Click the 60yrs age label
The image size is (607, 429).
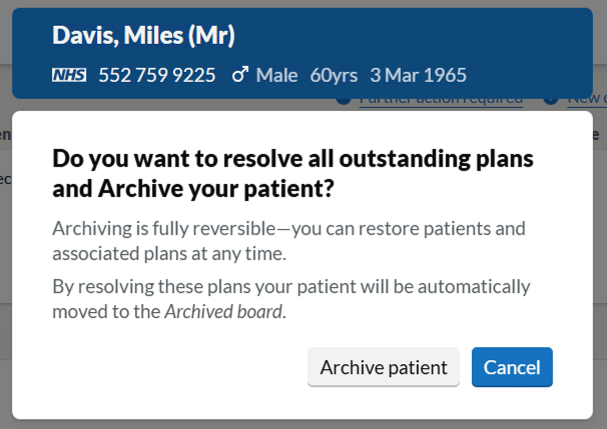pyautogui.click(x=334, y=75)
